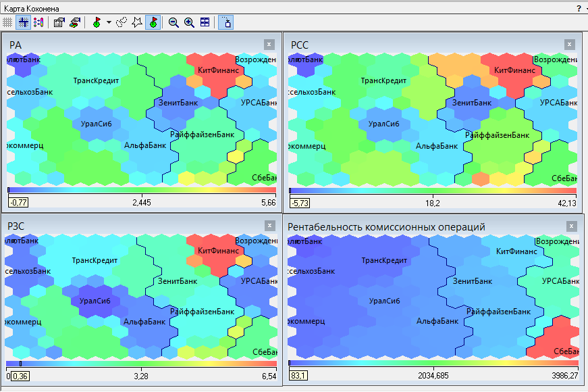Click 'Карта Кохонена' window title

(32, 8)
